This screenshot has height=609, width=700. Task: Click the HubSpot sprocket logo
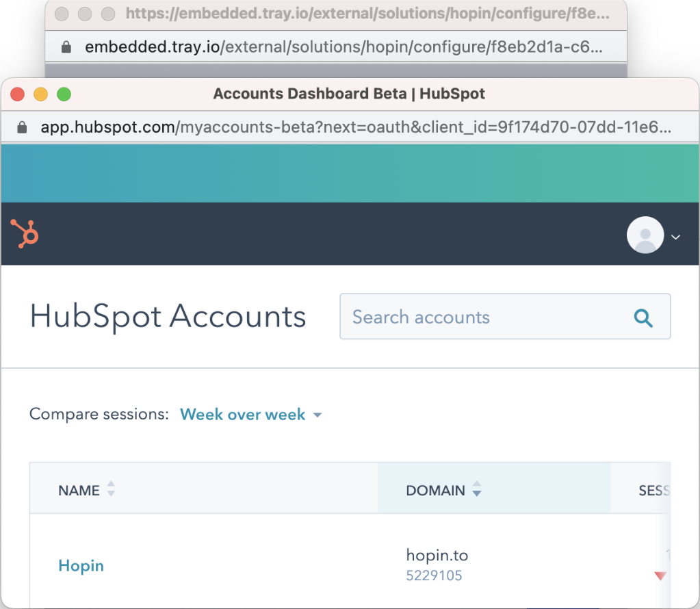[x=25, y=233]
